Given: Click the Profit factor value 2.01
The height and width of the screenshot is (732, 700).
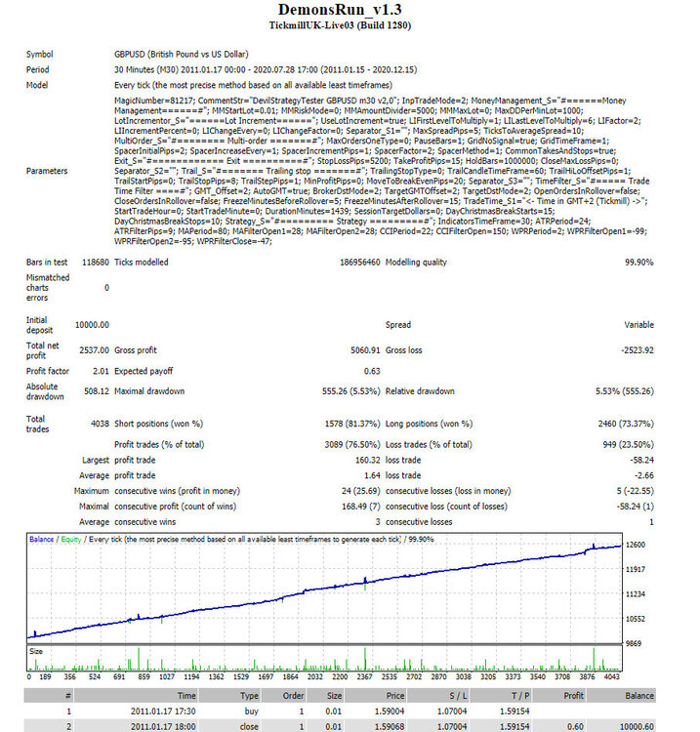Looking at the screenshot, I should (x=101, y=371).
